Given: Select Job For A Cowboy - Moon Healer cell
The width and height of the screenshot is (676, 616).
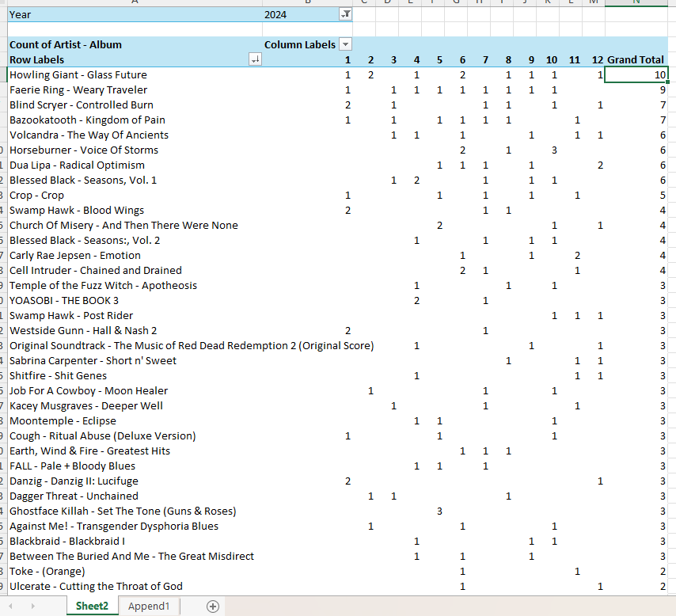Looking at the screenshot, I should click(135, 391).
